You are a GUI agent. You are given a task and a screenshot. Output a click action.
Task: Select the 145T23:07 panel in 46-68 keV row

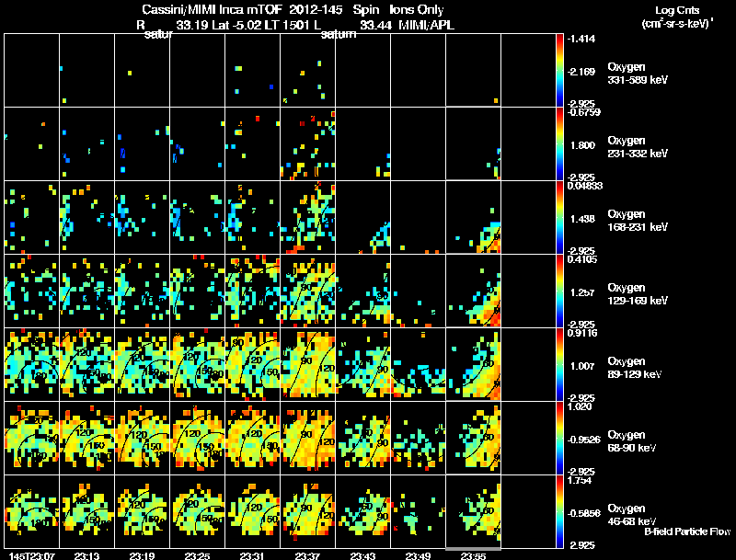point(32,511)
